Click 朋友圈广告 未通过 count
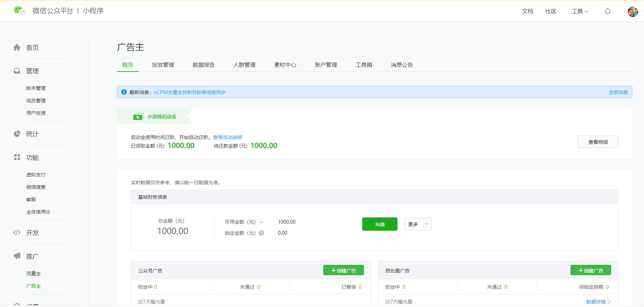Screen dimensions: 644x307 tap(506, 287)
